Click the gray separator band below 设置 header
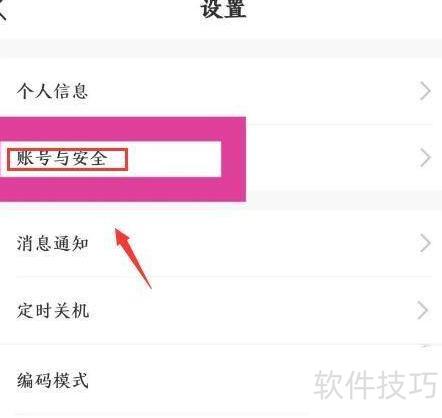Viewport: 442px width, 418px height. coord(221,49)
